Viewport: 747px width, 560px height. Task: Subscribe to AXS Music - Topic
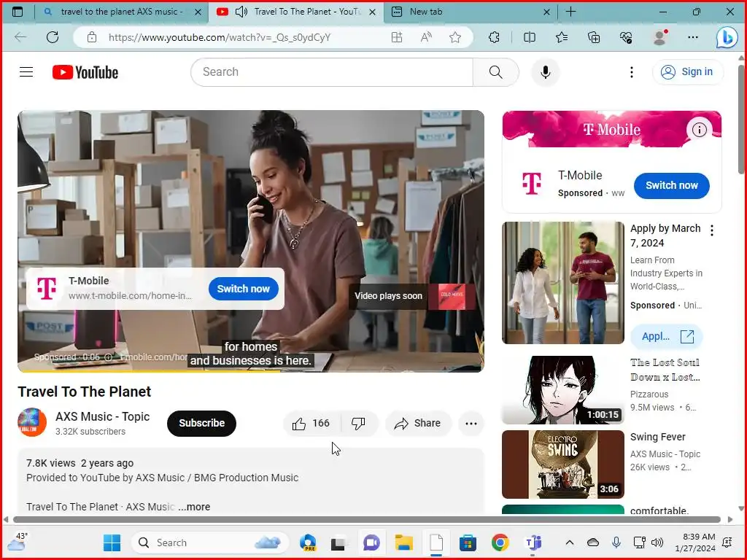pyautogui.click(x=201, y=423)
